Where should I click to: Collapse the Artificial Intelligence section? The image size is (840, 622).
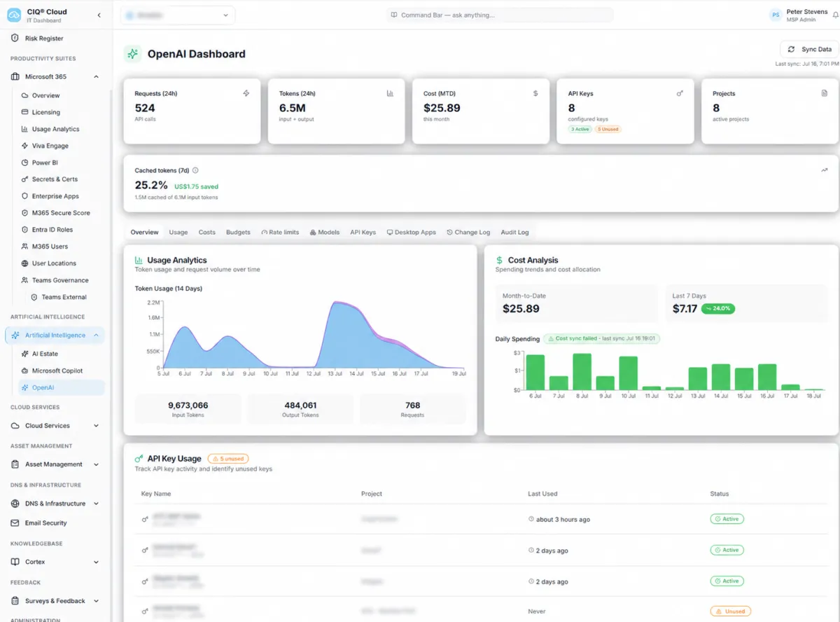(x=96, y=335)
